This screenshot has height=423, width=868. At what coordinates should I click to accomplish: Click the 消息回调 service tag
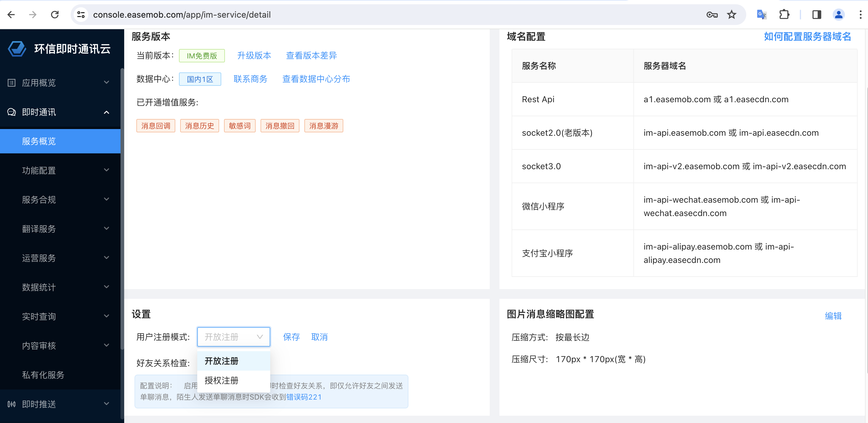(156, 126)
